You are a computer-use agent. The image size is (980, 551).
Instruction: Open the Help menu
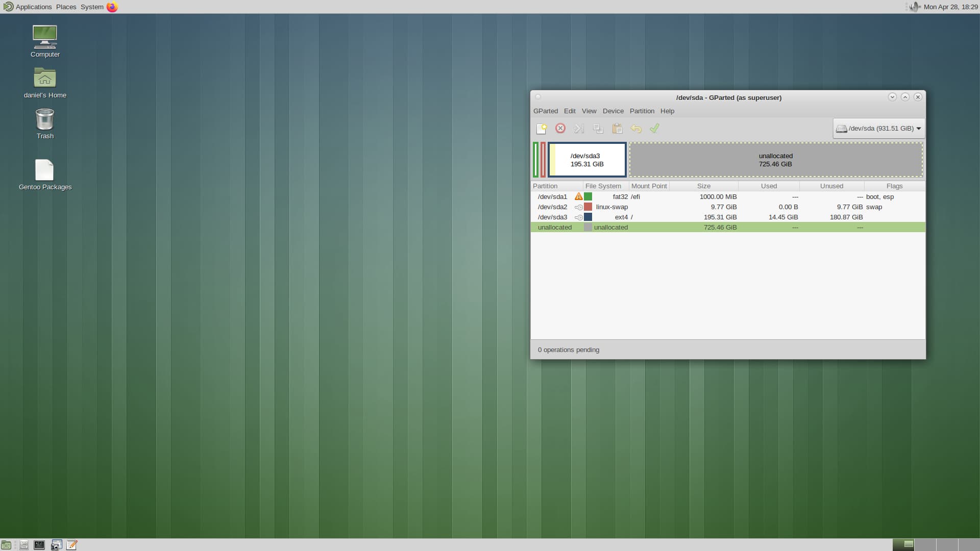667,111
